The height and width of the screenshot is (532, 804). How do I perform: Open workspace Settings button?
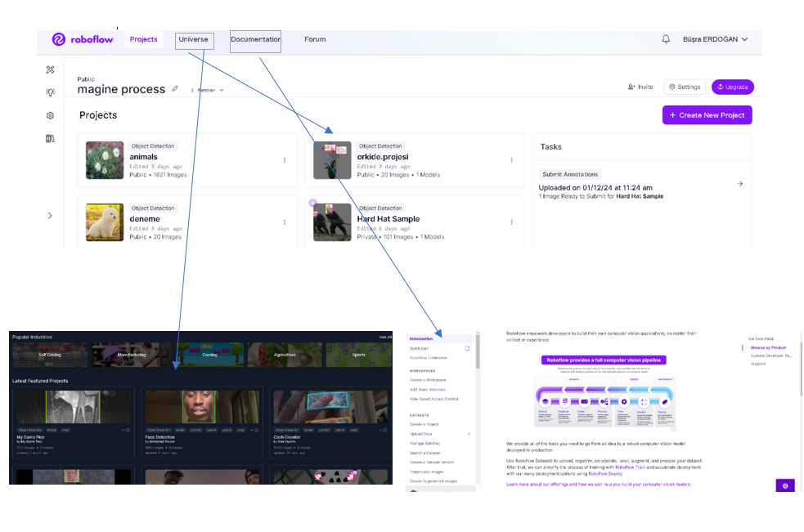click(x=685, y=87)
